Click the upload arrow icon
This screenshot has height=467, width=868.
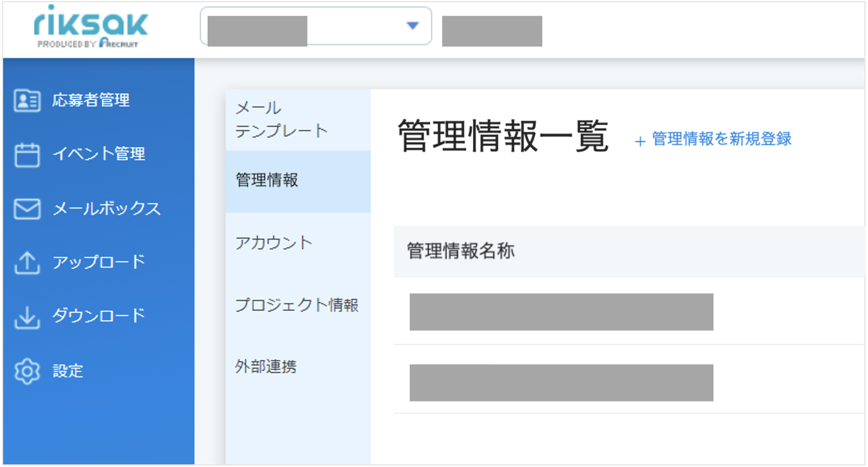coord(27,263)
